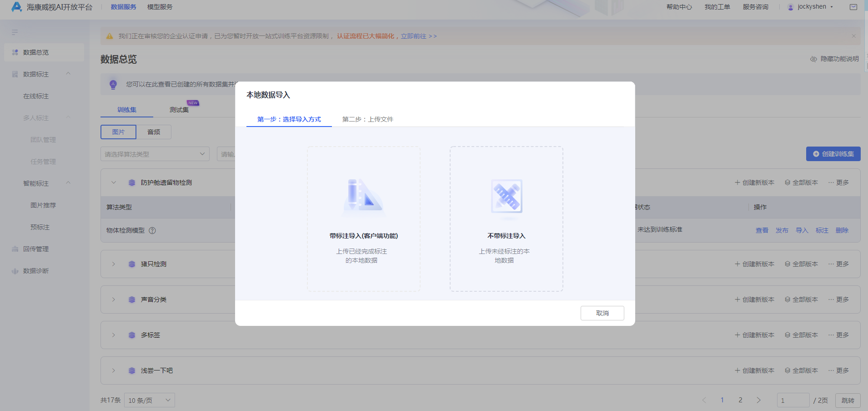
Task: Open the mail inbox icon
Action: (x=853, y=7)
